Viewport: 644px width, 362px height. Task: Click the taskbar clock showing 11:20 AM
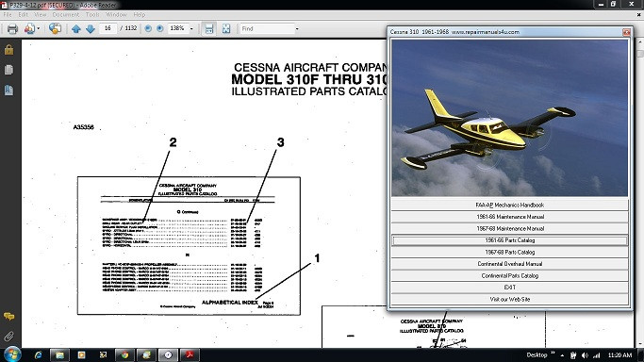[619, 355]
